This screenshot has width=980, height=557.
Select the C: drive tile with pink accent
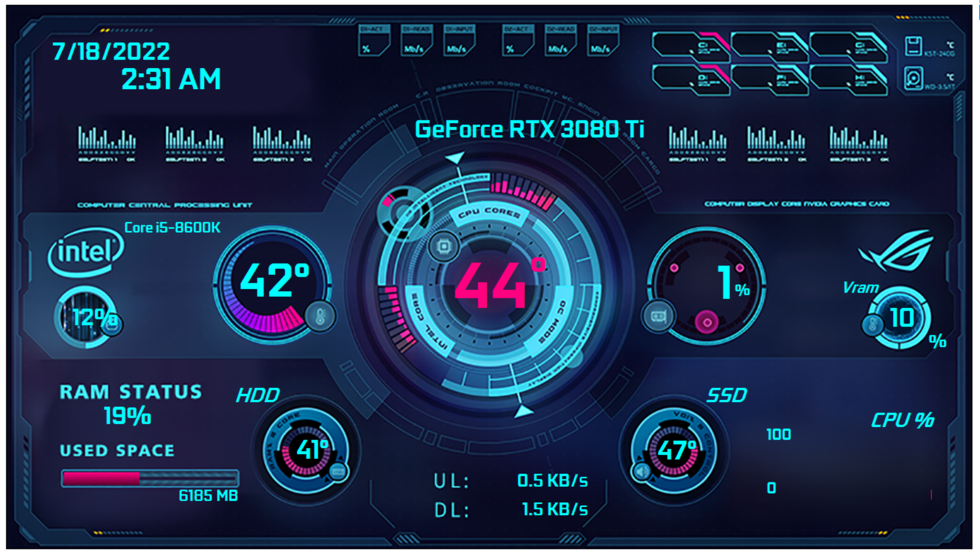pyautogui.click(x=690, y=46)
